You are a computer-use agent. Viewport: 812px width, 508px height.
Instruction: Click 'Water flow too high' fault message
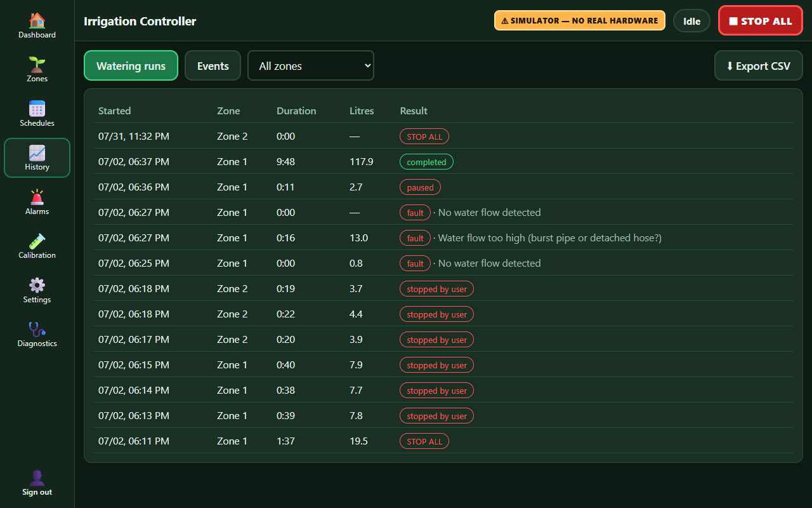pos(549,237)
